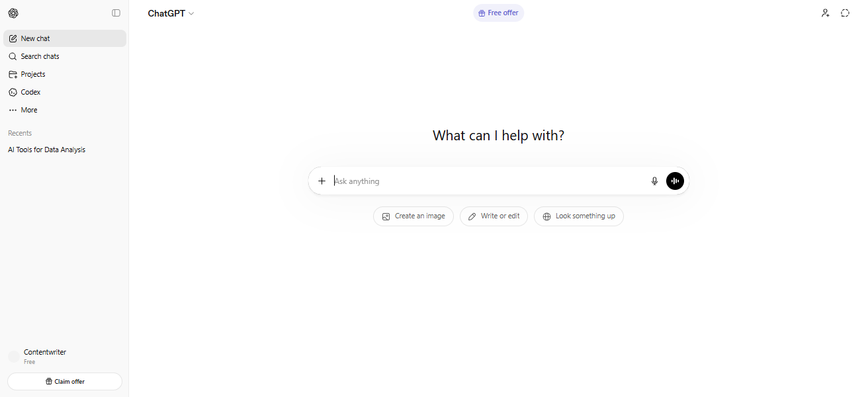
Task: Choose the Look something up suggestion
Action: pos(579,216)
